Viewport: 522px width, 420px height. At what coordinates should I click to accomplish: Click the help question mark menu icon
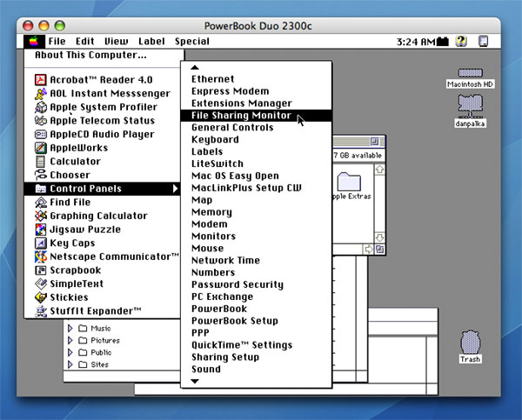(x=461, y=41)
